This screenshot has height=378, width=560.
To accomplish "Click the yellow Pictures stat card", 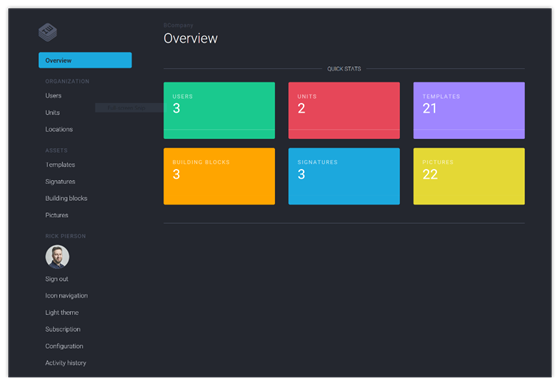I will [469, 176].
